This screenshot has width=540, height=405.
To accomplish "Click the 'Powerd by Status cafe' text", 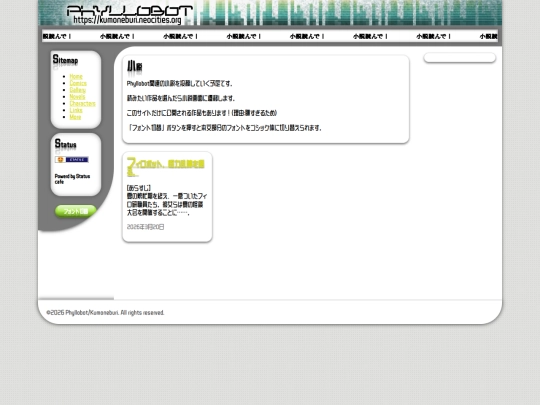I will tap(72, 179).
